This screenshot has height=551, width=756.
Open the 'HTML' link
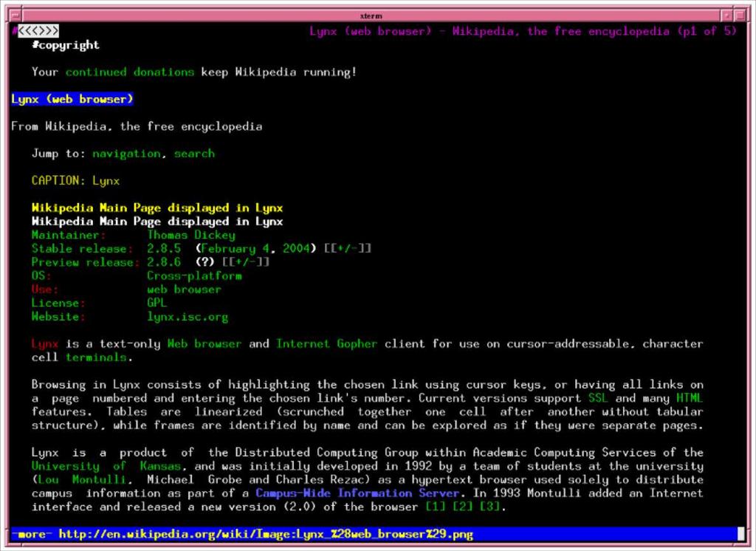(x=690, y=399)
